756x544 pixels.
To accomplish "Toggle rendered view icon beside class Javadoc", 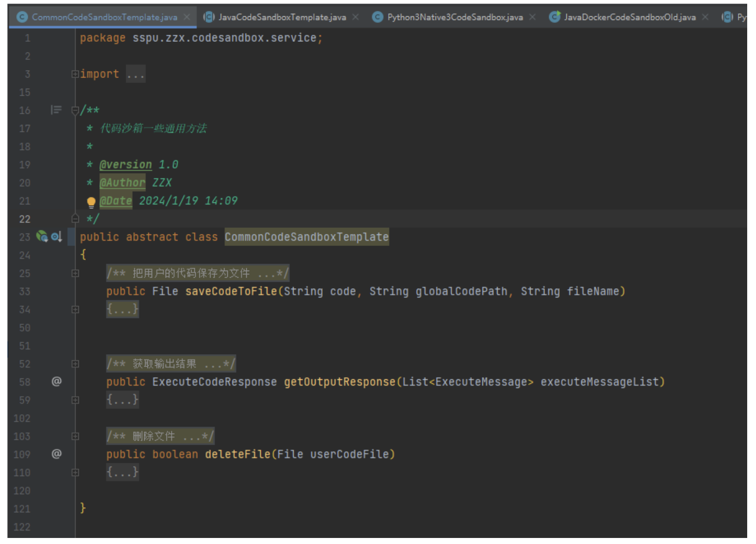I will [x=56, y=110].
